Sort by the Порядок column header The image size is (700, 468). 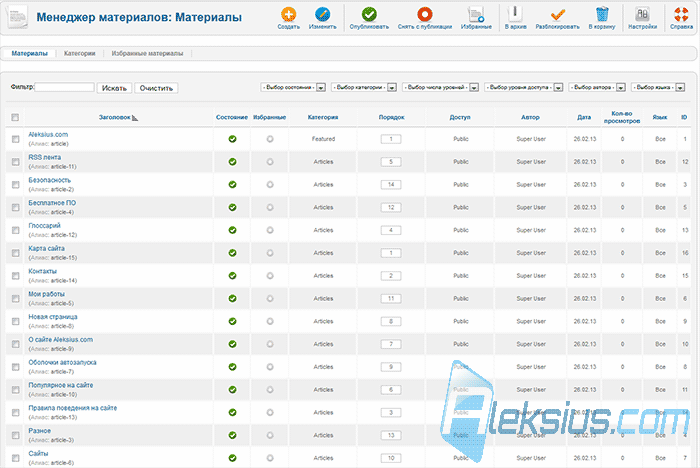tap(392, 117)
